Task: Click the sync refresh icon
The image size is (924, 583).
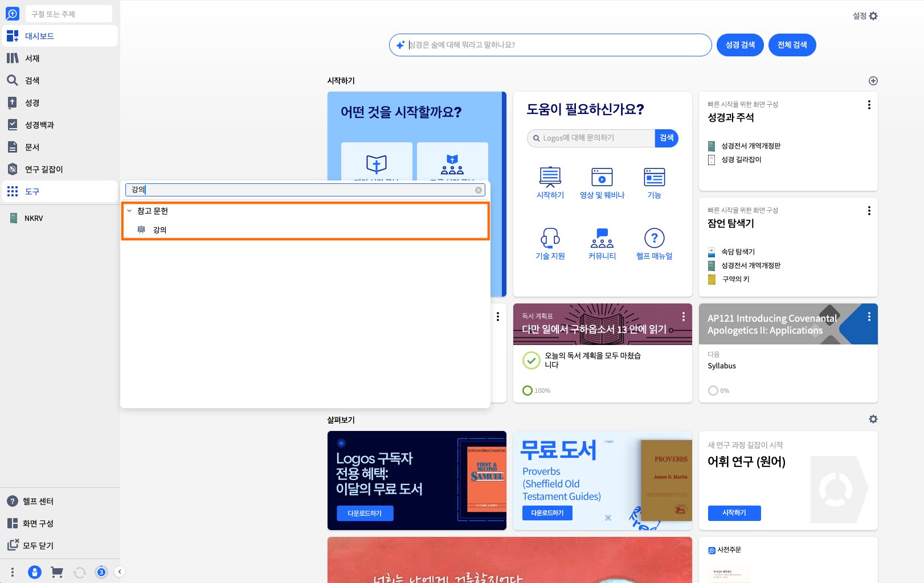Action: point(79,572)
